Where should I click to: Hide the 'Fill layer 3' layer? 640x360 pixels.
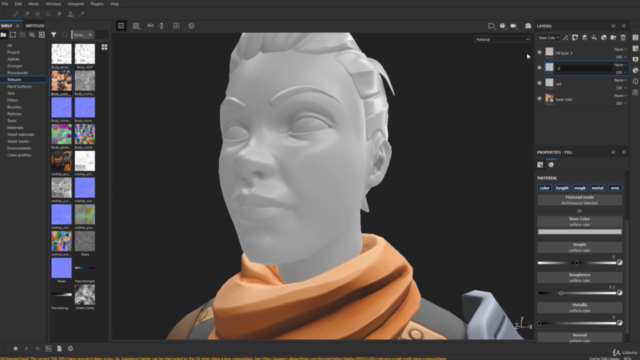click(539, 52)
